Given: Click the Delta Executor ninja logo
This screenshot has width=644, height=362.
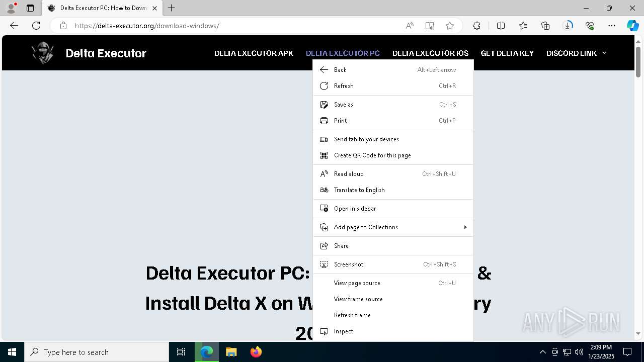Looking at the screenshot, I should pyautogui.click(x=43, y=53).
